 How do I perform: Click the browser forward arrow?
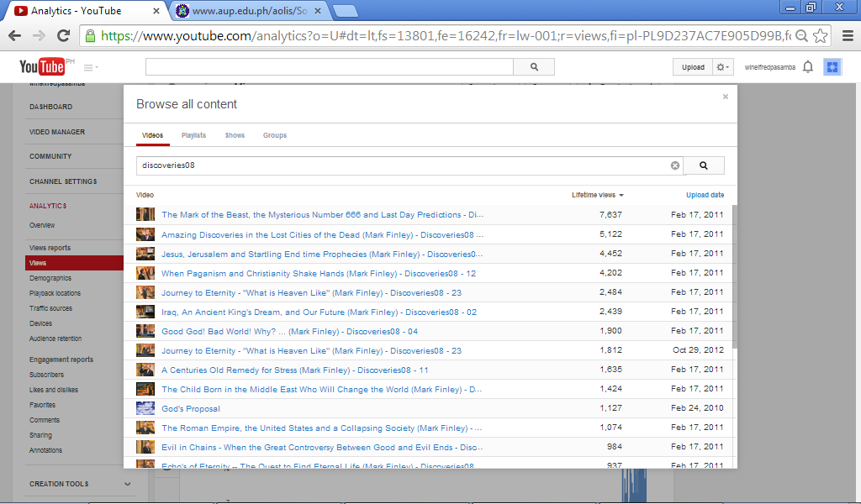pyautogui.click(x=39, y=36)
